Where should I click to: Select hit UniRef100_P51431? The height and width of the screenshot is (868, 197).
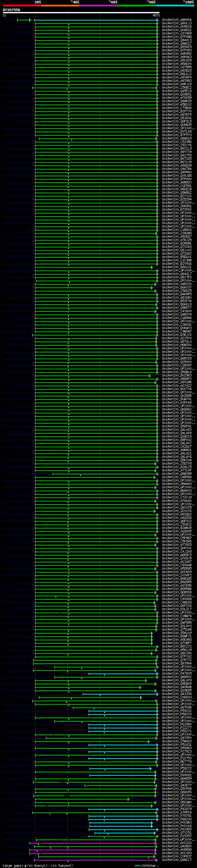tap(176, 745)
